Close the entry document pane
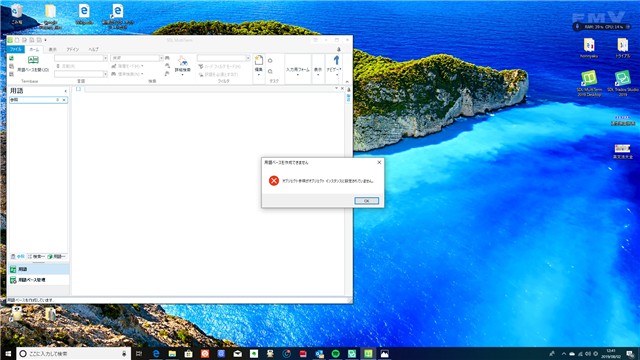Screen dimensions: 640x360 click(342, 89)
